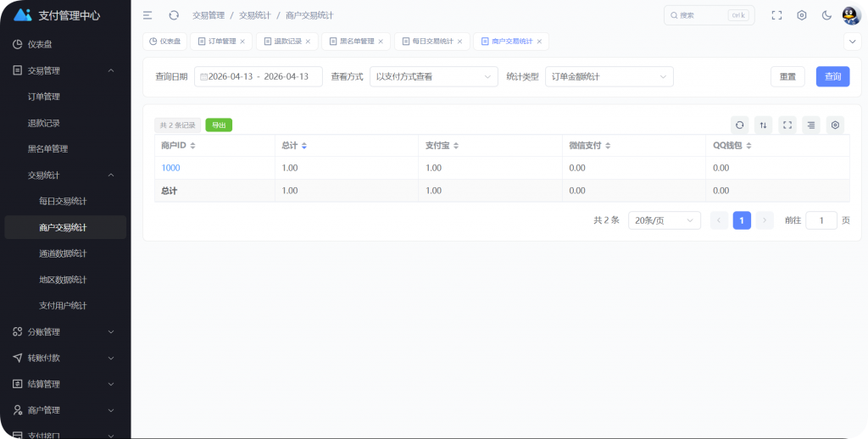Expand the 商户管理 sidebar menu
868x439 pixels.
[x=65, y=410]
